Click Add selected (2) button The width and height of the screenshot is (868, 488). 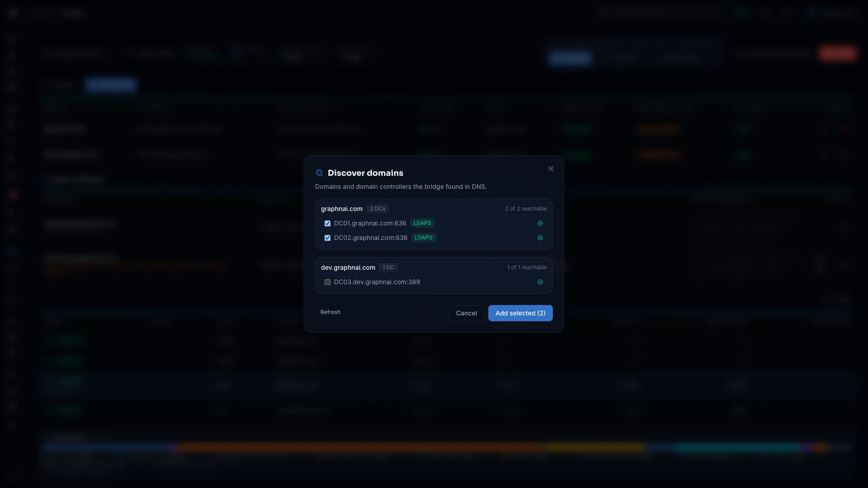click(x=520, y=313)
